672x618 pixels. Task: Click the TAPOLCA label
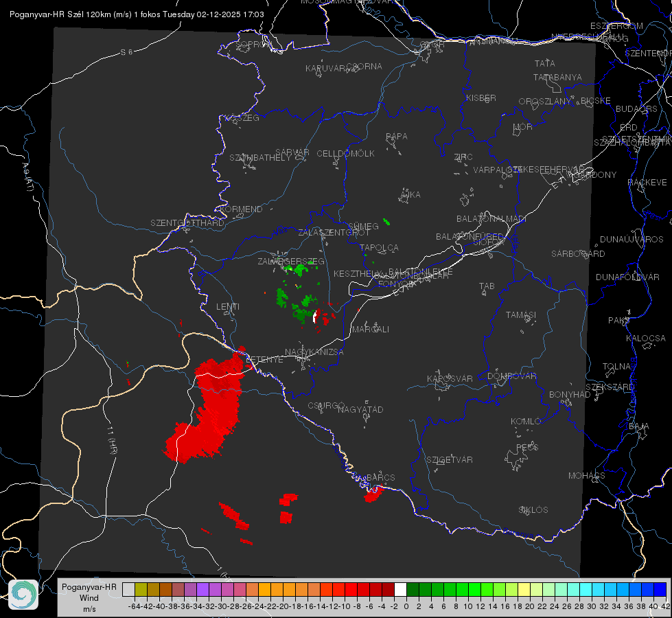coord(379,248)
